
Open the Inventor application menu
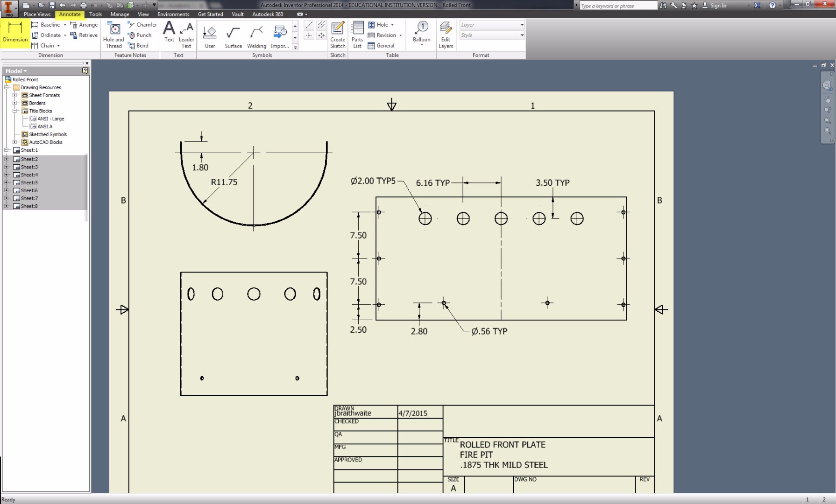coord(9,8)
